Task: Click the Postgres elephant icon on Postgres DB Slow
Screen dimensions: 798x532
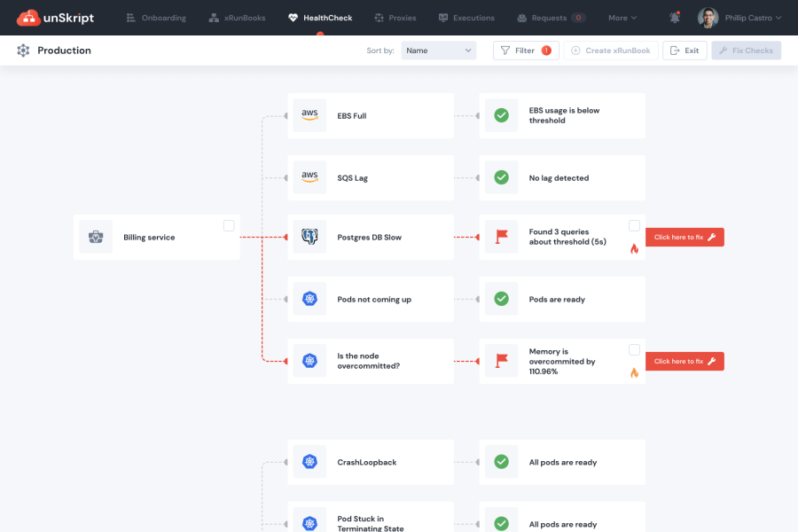Action: click(309, 237)
